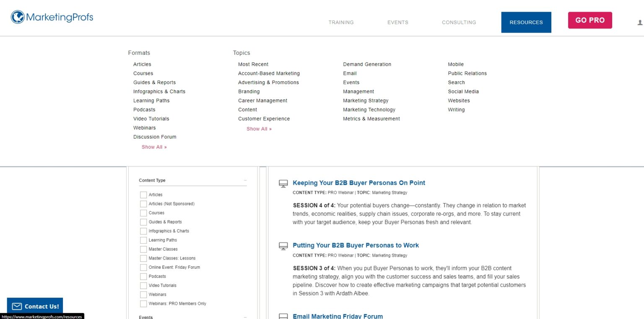Open the Keeping Your B2B Buyer Personas article
Screen dimensions: 644x319
[x=359, y=183]
